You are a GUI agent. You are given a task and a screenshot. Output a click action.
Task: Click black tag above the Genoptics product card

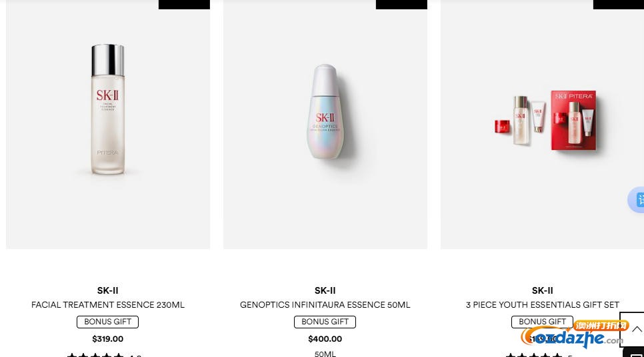click(x=401, y=5)
